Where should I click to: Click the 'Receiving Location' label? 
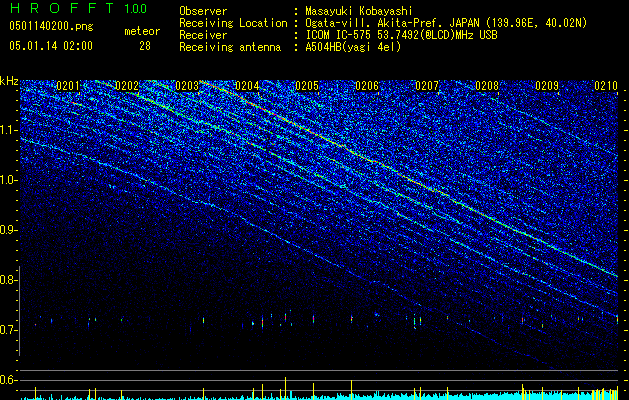[x=233, y=23]
